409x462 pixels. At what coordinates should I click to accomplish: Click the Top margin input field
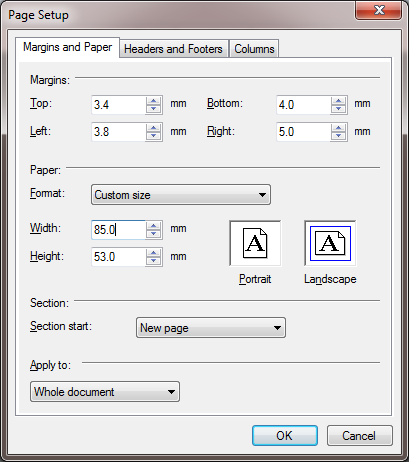tap(119, 105)
